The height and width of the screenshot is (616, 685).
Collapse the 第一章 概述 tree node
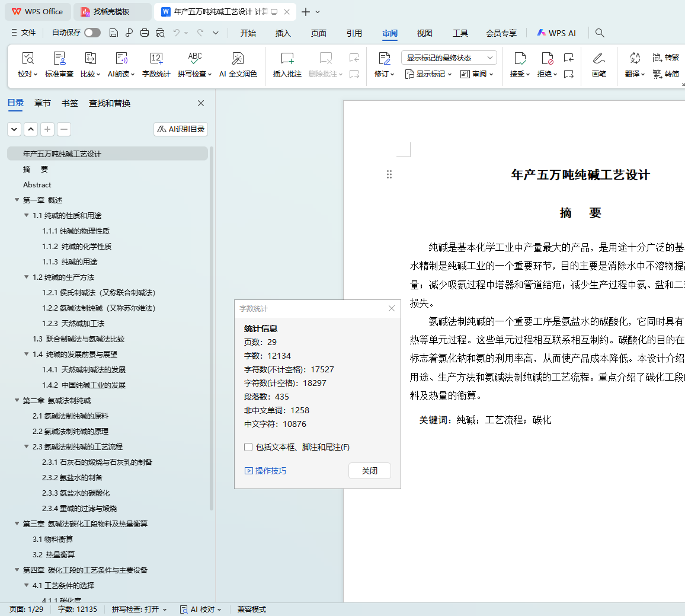17,200
